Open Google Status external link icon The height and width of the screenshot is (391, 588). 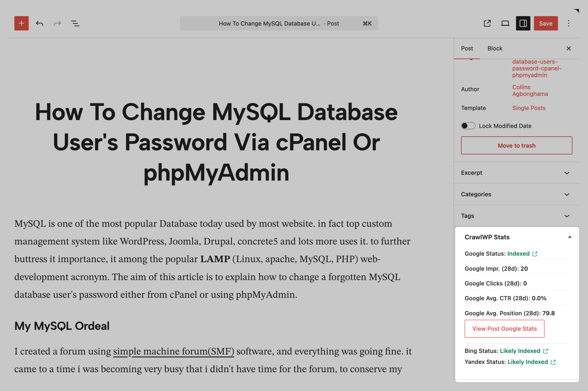point(534,254)
